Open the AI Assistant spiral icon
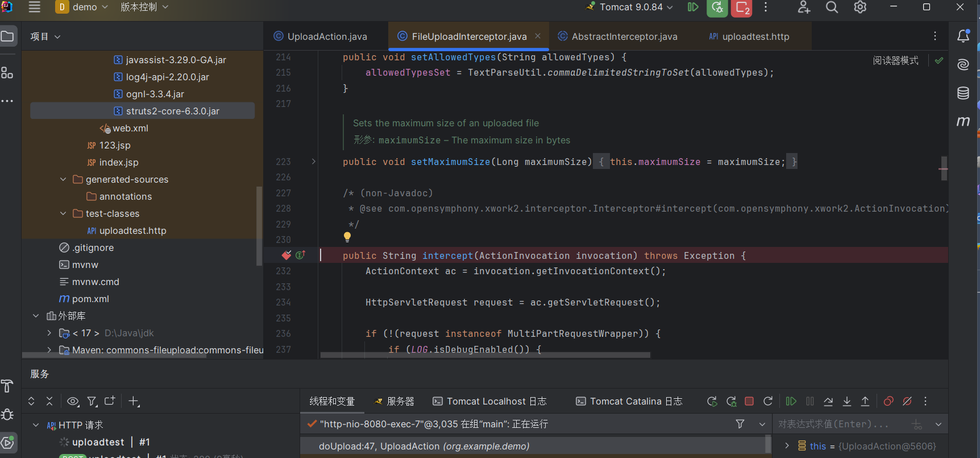980x458 pixels. (964, 64)
